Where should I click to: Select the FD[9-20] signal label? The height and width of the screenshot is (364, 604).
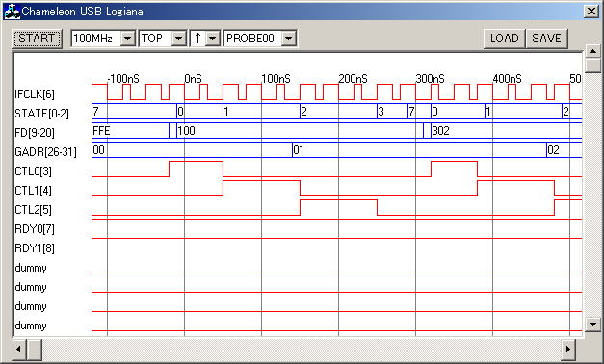pyautogui.click(x=35, y=133)
